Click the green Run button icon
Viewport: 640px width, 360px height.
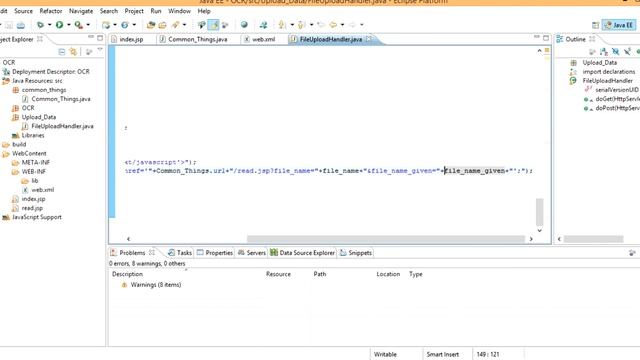pos(60,25)
